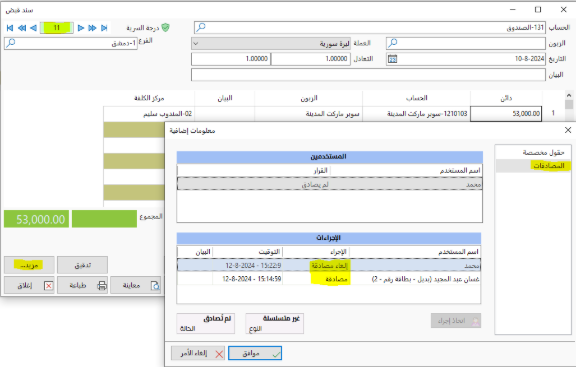Jump to the last record arrow

104,28
